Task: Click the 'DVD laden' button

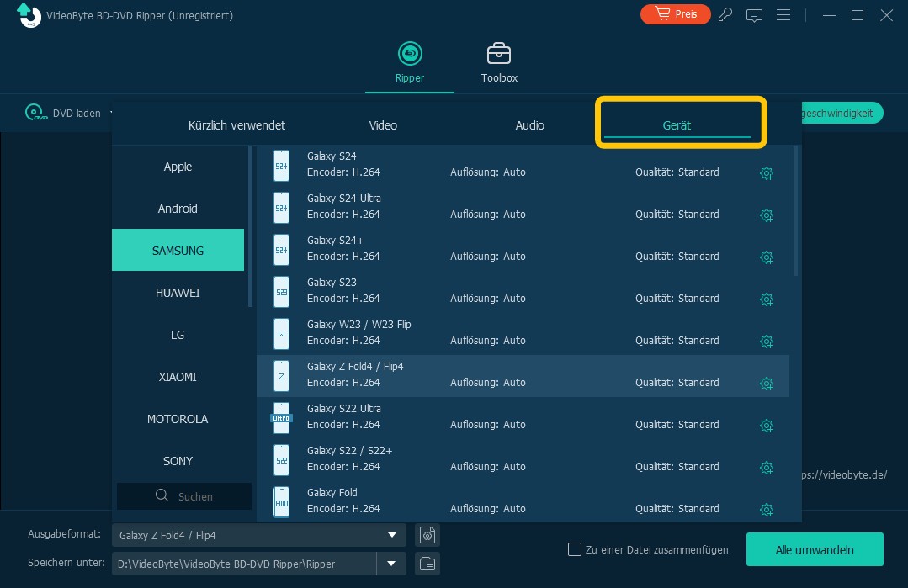Action: click(63, 113)
